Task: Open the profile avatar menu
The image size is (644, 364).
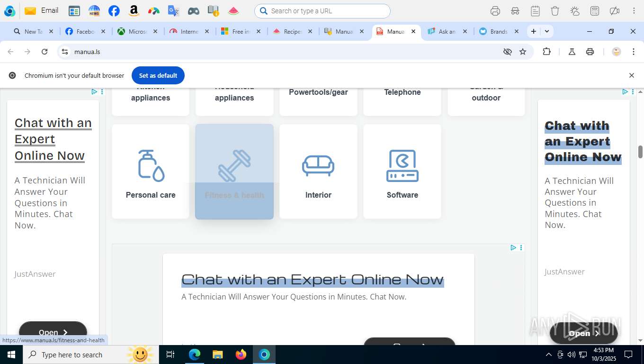Action: point(617,52)
